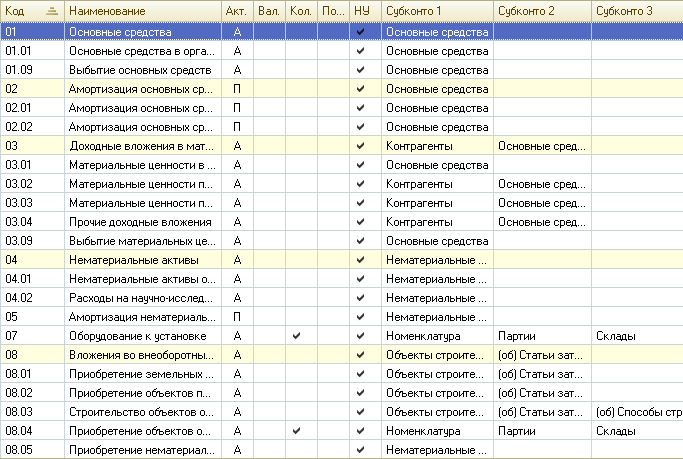Select 'Строительство объектов о...' row name
683x459 pixels.
point(142,412)
